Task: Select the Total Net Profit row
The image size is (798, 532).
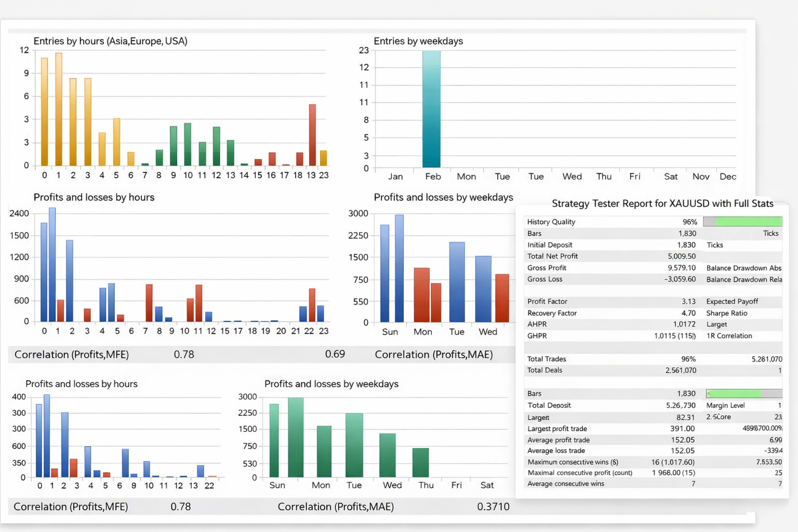Action: [x=653, y=256]
